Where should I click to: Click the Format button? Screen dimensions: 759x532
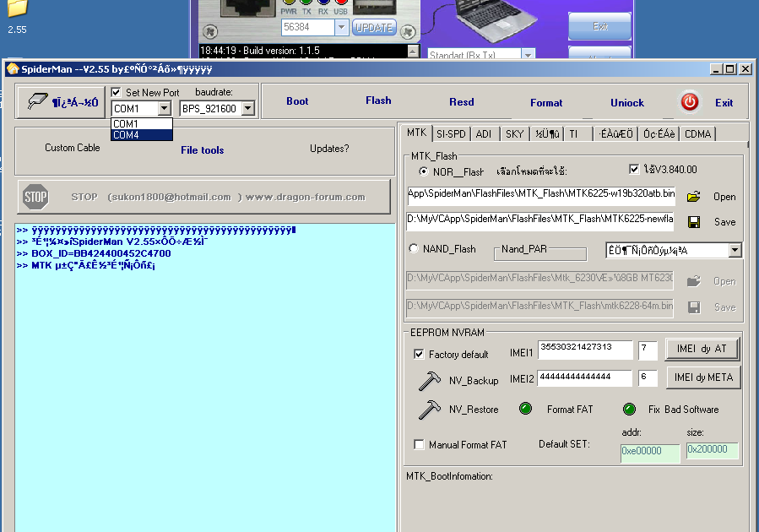tap(546, 103)
